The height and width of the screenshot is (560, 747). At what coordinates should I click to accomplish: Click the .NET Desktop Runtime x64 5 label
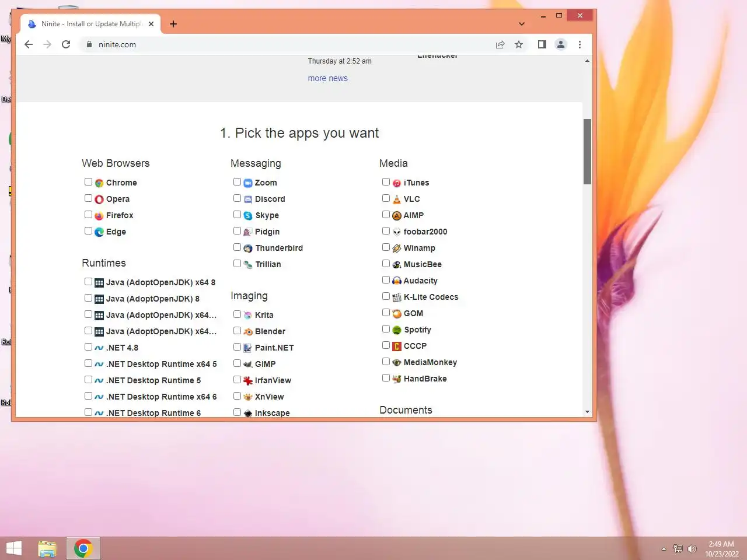pos(161,364)
